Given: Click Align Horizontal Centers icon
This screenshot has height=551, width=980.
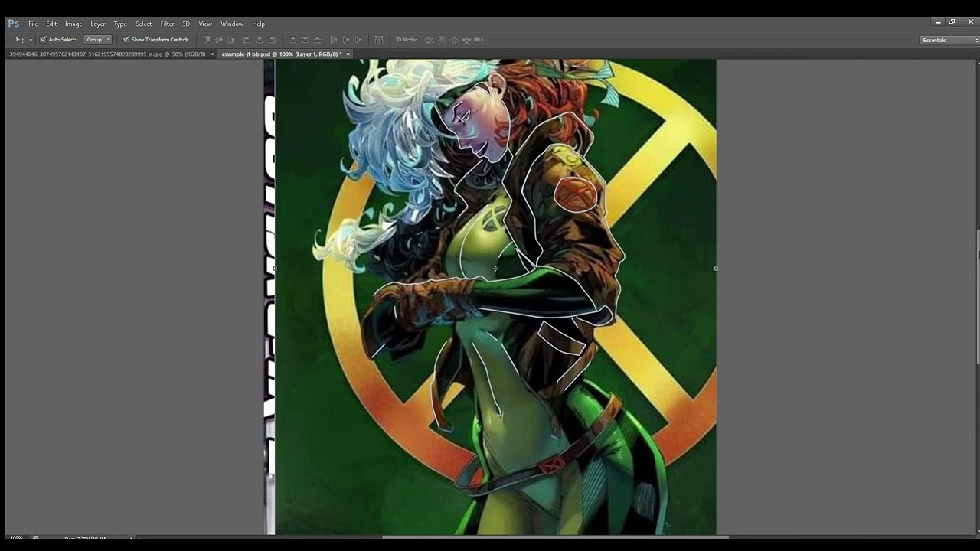Looking at the screenshot, I should [260, 39].
